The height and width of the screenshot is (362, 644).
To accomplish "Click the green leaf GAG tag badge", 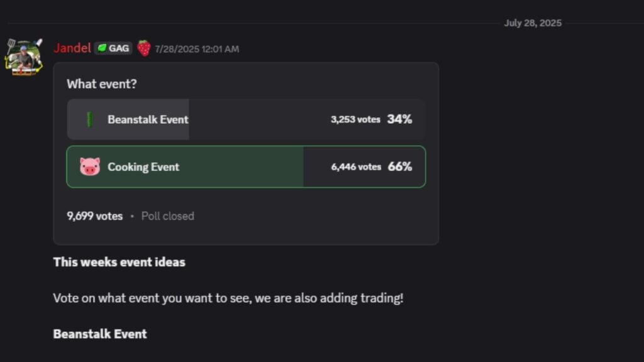I will (113, 48).
